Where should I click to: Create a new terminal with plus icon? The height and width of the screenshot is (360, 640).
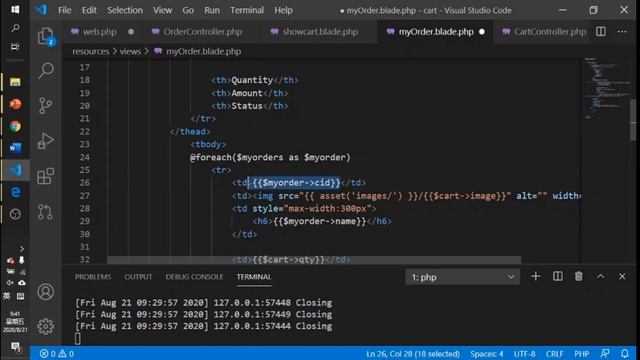pyautogui.click(x=536, y=276)
